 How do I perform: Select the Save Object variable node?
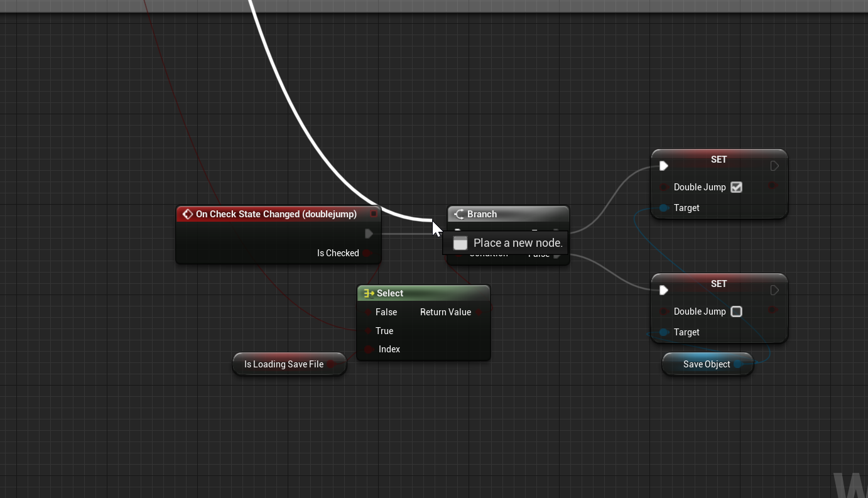tap(708, 364)
